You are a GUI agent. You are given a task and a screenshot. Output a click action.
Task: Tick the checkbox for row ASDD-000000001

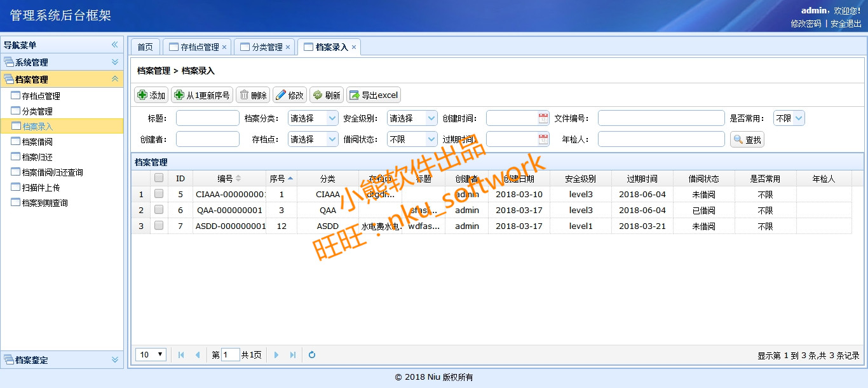159,226
